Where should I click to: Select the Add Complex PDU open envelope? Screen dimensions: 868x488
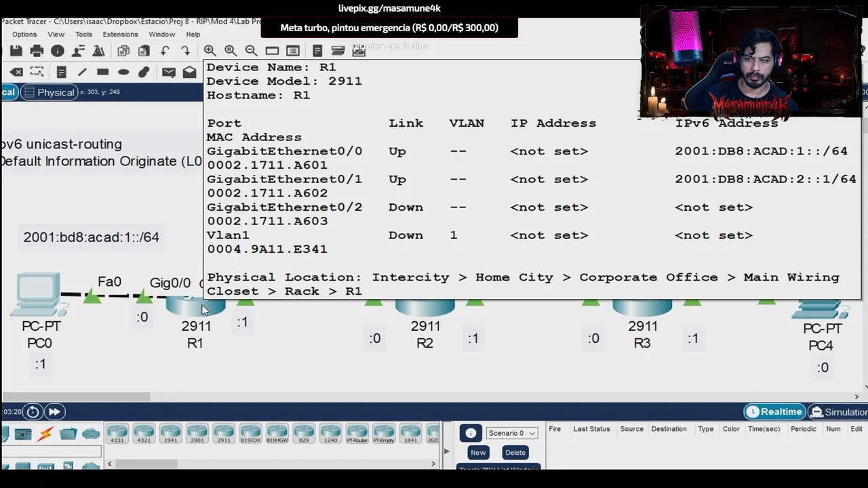189,72
